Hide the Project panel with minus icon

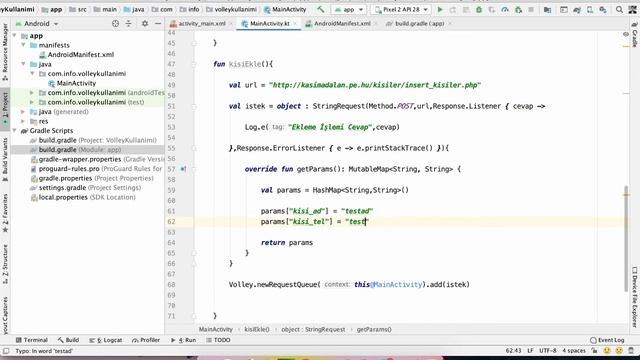click(x=158, y=24)
